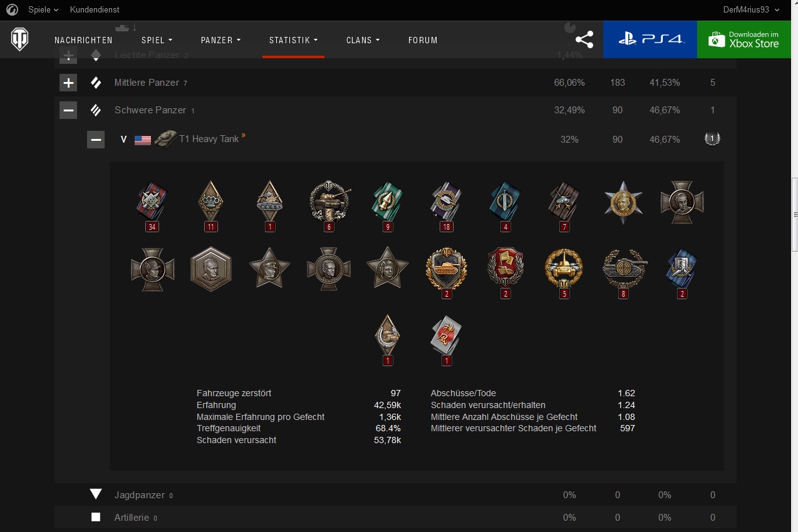Click the Schwere Panzer class icon
Image resolution: width=798 pixels, height=532 pixels.
tap(96, 110)
